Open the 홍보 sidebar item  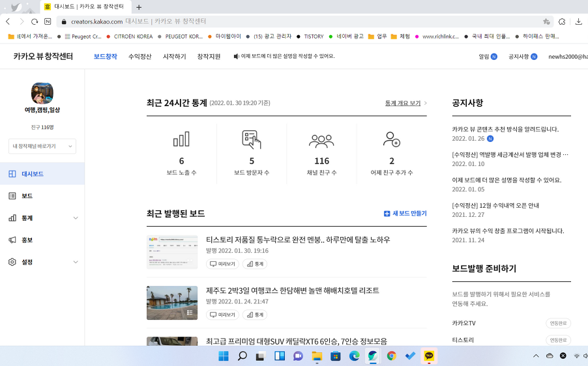click(x=42, y=240)
